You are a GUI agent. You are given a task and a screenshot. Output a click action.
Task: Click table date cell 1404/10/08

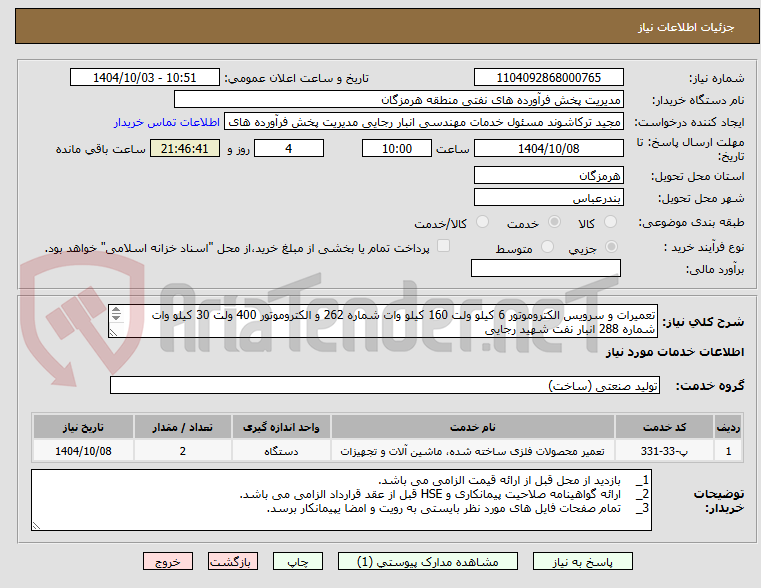tap(83, 451)
